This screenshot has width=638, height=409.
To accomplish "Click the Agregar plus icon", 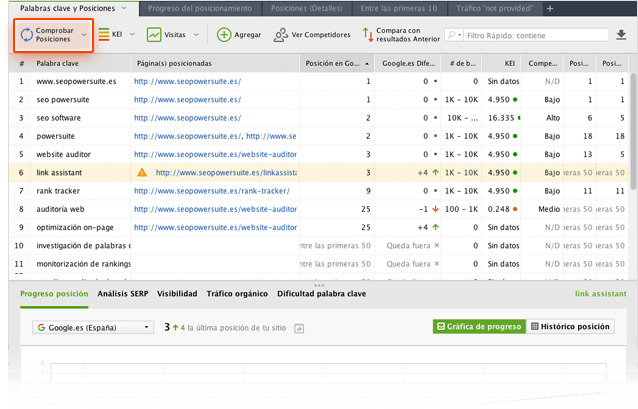I will click(224, 34).
